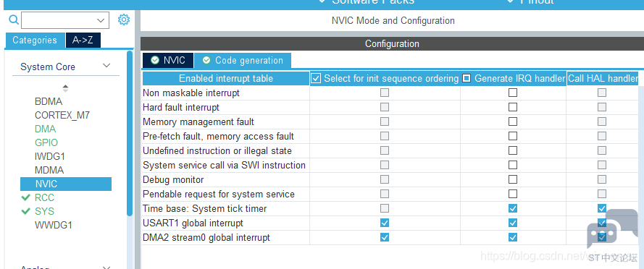Toggle Generate IRQ handler for Debug monitor
Screen dimensions: 644x269
[x=513, y=179]
